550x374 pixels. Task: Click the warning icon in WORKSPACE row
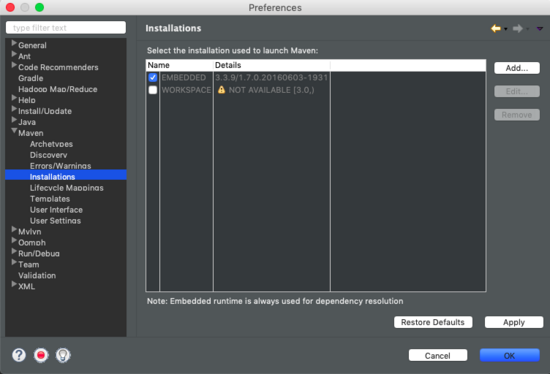(221, 90)
